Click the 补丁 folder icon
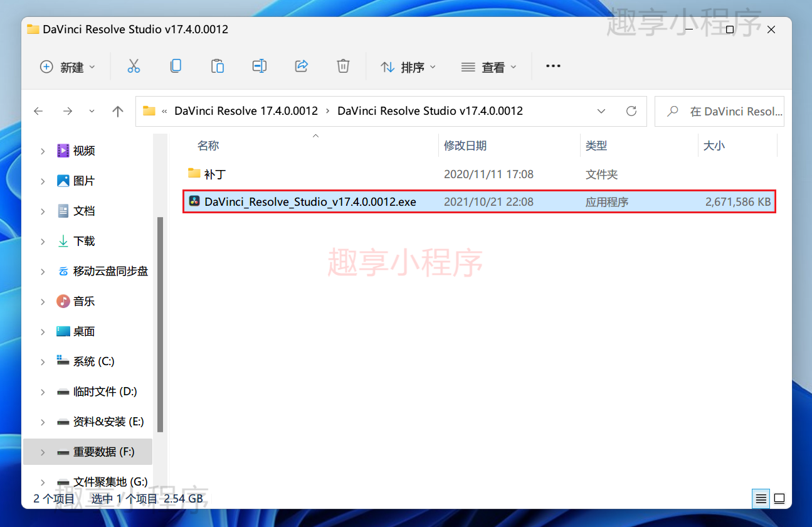 coord(194,173)
